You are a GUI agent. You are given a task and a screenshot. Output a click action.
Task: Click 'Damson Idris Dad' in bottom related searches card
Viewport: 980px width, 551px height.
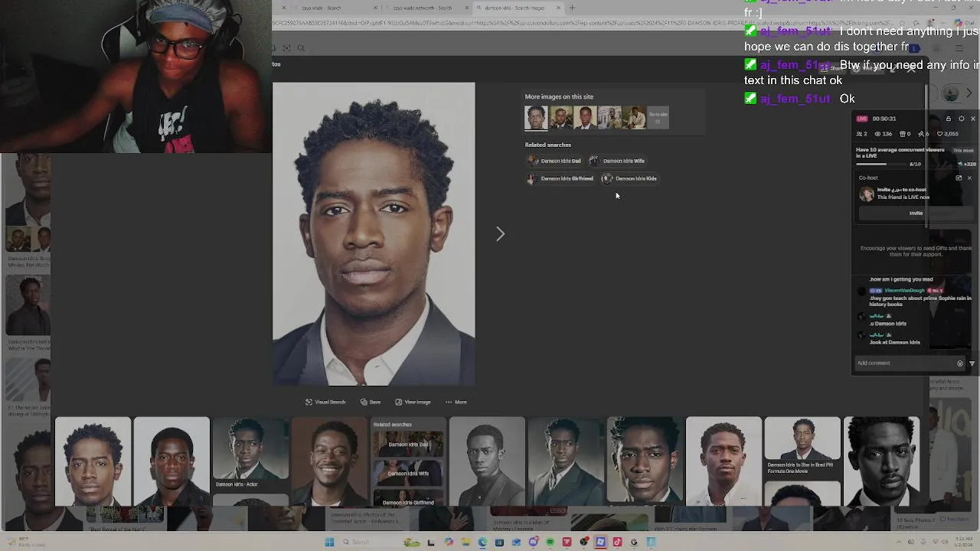point(407,444)
